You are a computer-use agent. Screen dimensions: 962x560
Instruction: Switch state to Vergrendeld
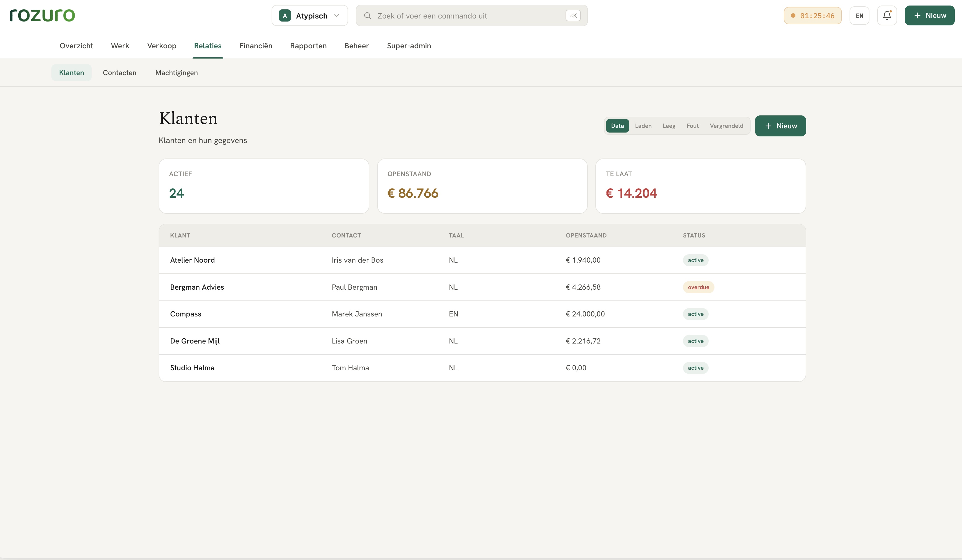coord(726,126)
